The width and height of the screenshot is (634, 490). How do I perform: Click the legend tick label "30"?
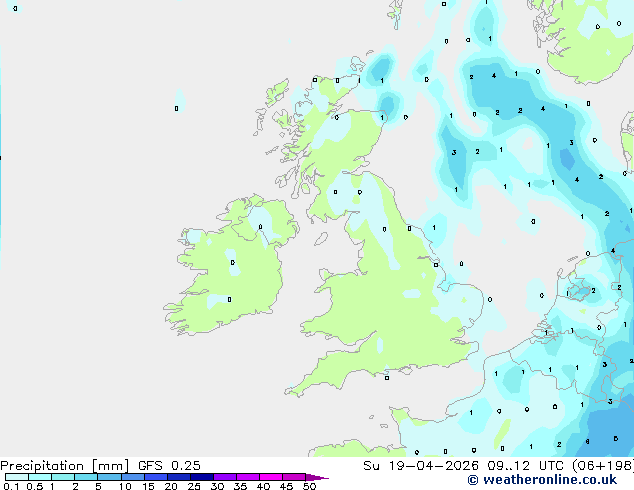pyautogui.click(x=217, y=486)
